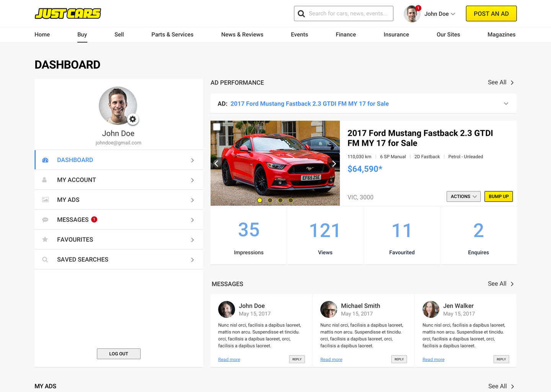Read more of John Doe's message

[x=229, y=359]
